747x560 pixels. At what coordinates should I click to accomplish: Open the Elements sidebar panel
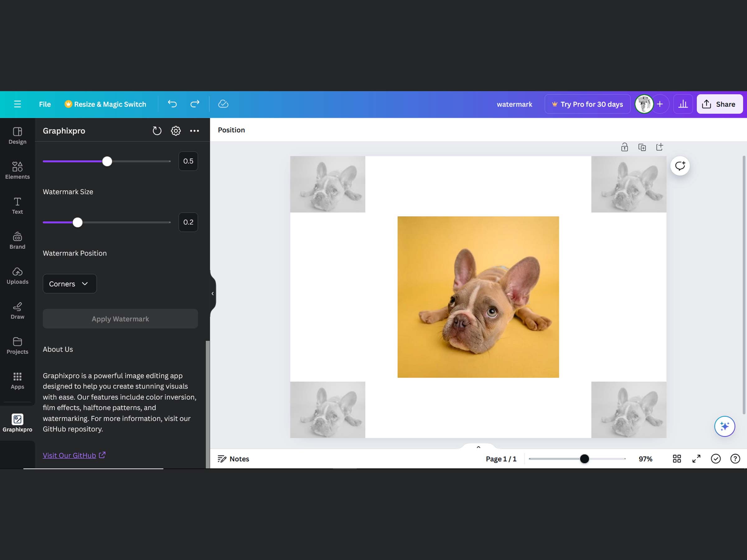tap(17, 170)
